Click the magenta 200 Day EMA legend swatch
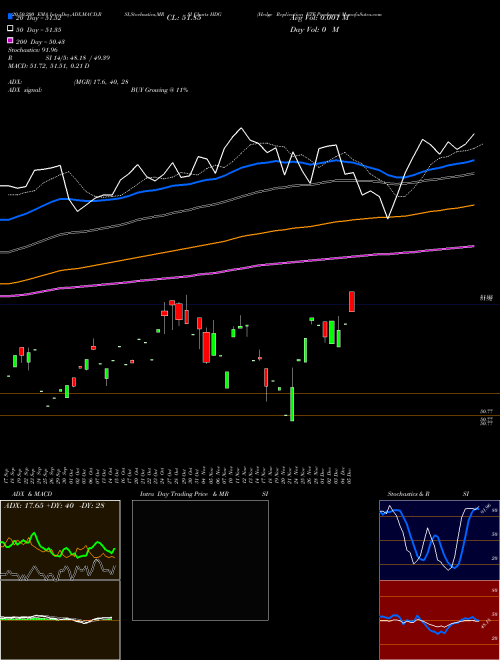This screenshot has width=500, height=660. 11,40
